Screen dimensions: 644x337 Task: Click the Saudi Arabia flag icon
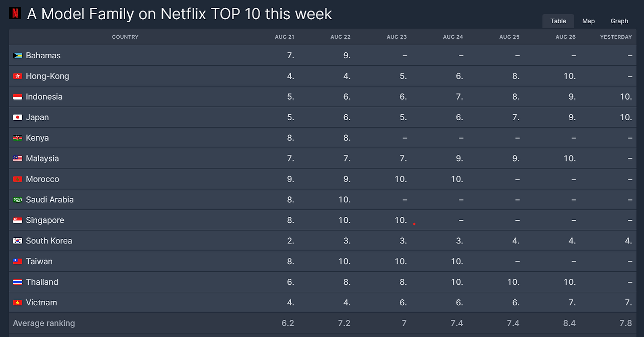(18, 200)
